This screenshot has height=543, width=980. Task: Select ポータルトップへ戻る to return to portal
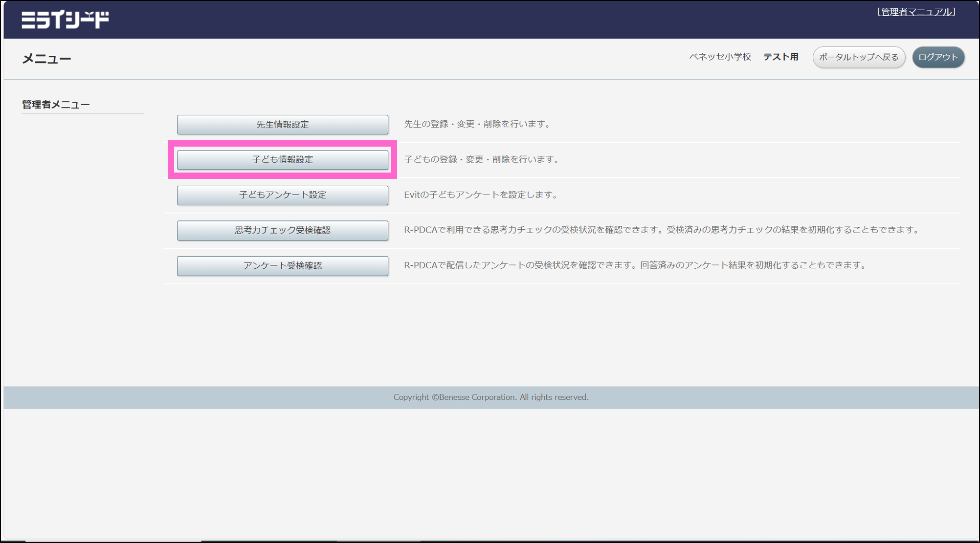tap(858, 57)
